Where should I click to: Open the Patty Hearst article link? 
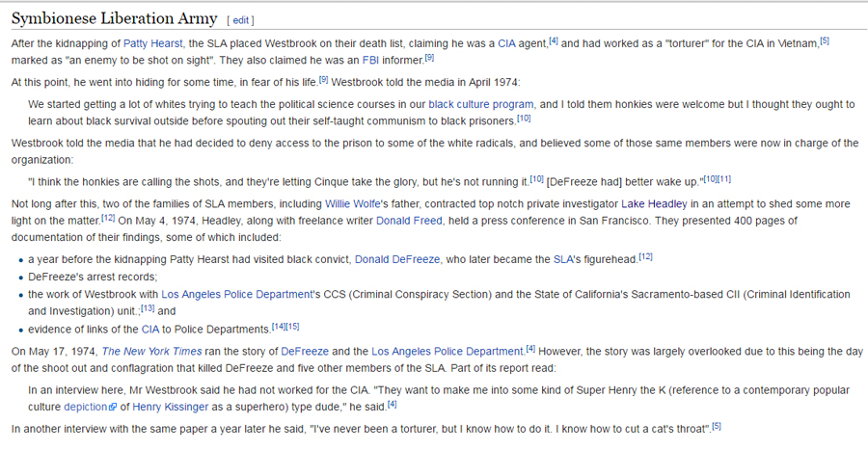(x=152, y=44)
